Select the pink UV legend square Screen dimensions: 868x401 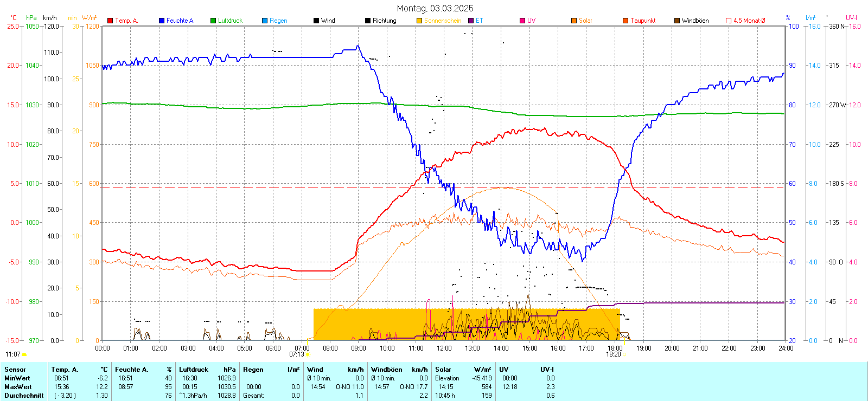[x=522, y=21]
